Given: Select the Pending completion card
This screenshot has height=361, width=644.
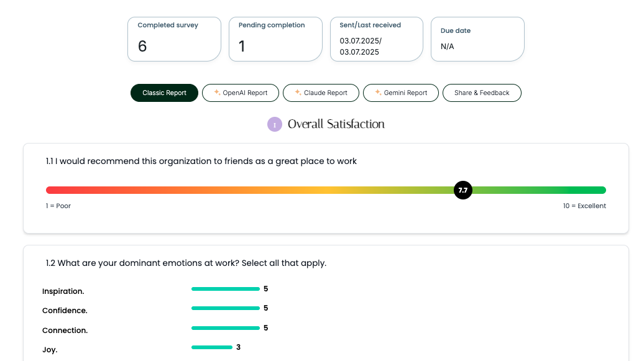Looking at the screenshot, I should click(x=275, y=39).
